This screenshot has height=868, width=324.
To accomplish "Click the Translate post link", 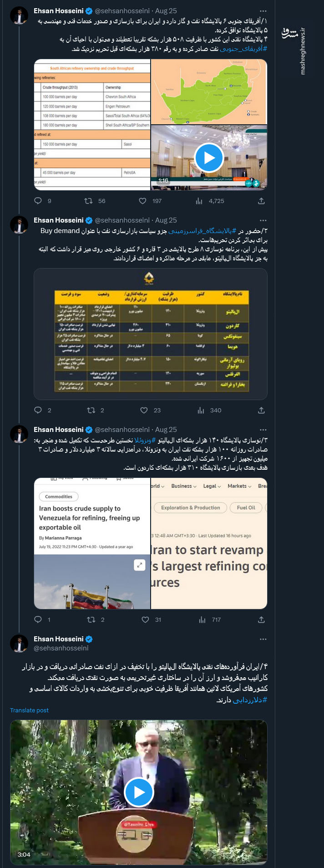I will [x=29, y=710].
